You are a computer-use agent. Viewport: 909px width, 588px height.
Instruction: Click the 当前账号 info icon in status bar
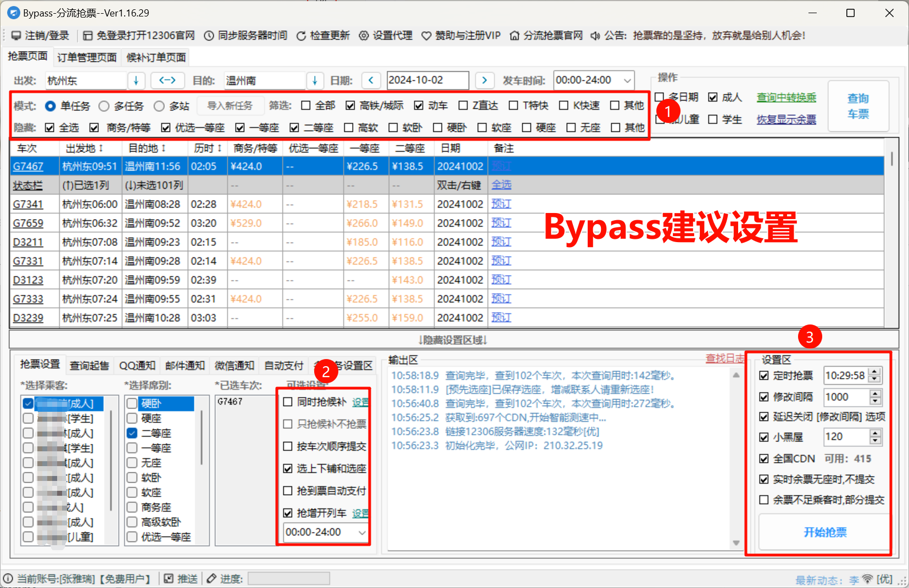8,579
